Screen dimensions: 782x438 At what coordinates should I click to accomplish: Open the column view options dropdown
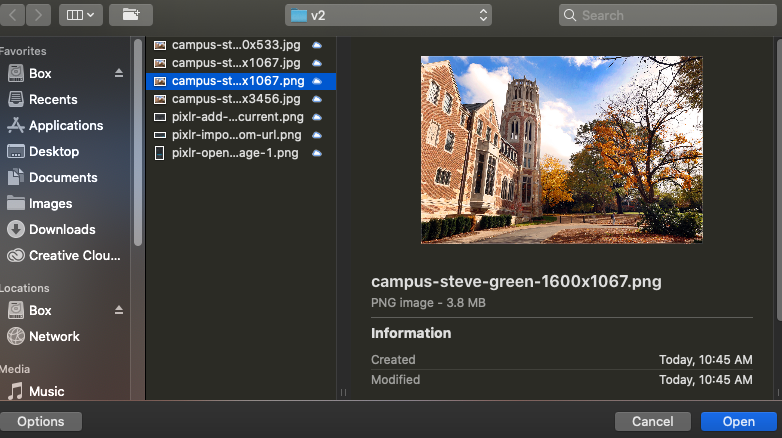tap(80, 15)
